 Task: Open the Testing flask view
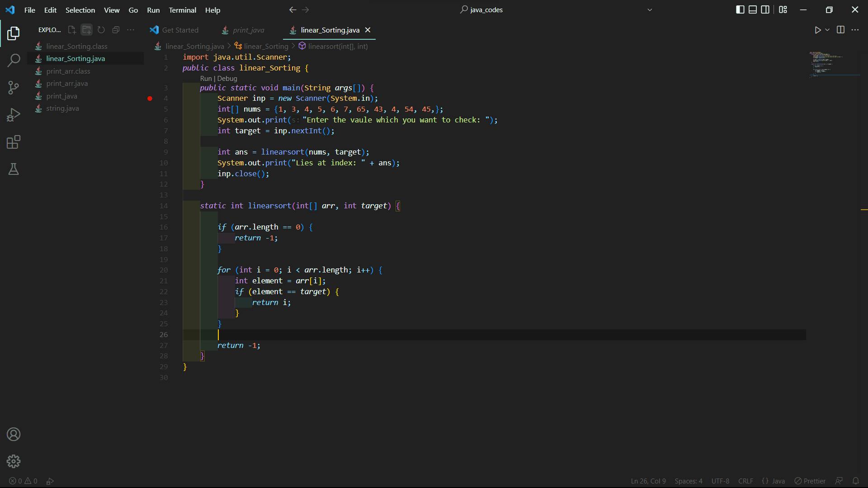pos(14,169)
